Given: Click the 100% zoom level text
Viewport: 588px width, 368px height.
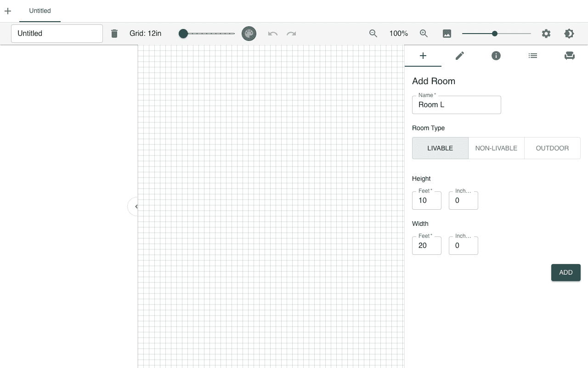Looking at the screenshot, I should (399, 34).
